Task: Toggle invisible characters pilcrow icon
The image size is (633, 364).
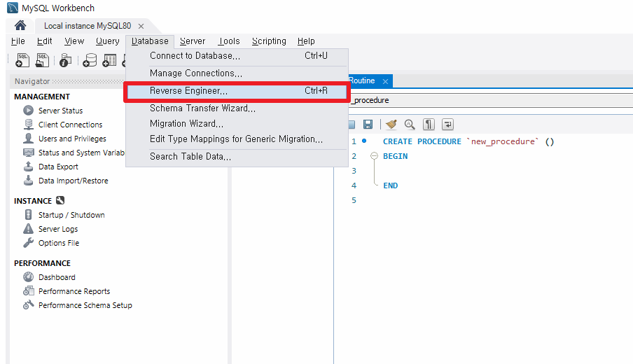Action: click(429, 125)
